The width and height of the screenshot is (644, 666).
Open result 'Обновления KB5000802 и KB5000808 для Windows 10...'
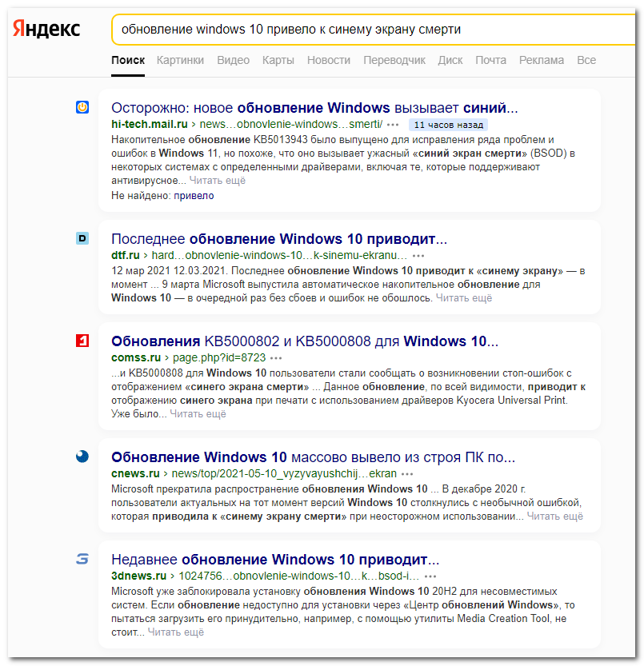pyautogui.click(x=304, y=341)
